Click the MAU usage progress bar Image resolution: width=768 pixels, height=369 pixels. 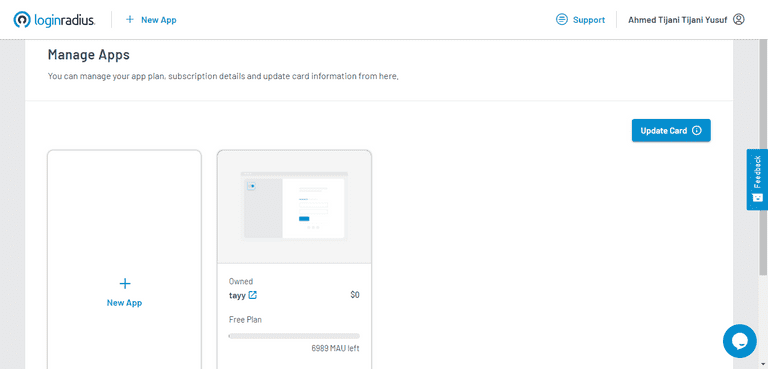(x=294, y=336)
